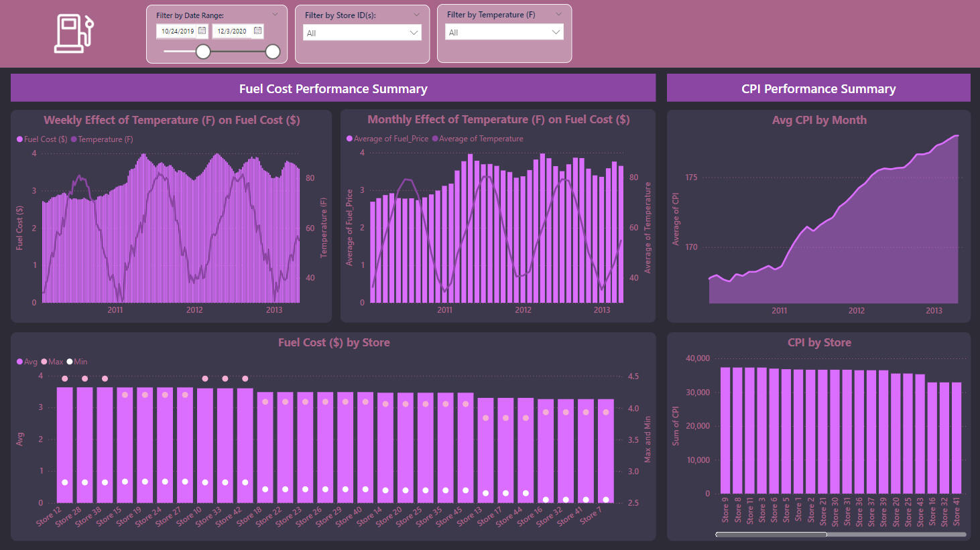Viewport: 980px width, 550px height.
Task: Click the Store 12 bar in Fuel Cost chart
Action: point(65,445)
